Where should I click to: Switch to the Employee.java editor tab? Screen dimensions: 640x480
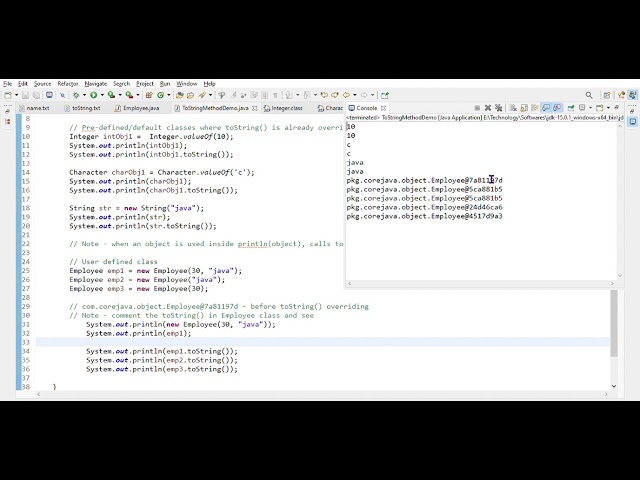[137, 108]
